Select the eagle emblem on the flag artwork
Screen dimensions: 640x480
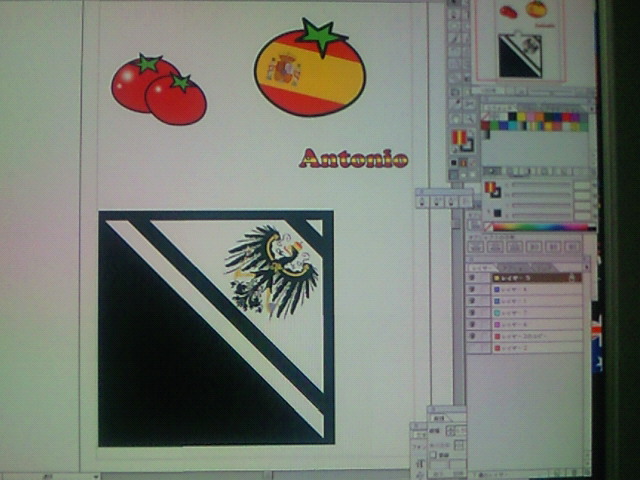272,271
